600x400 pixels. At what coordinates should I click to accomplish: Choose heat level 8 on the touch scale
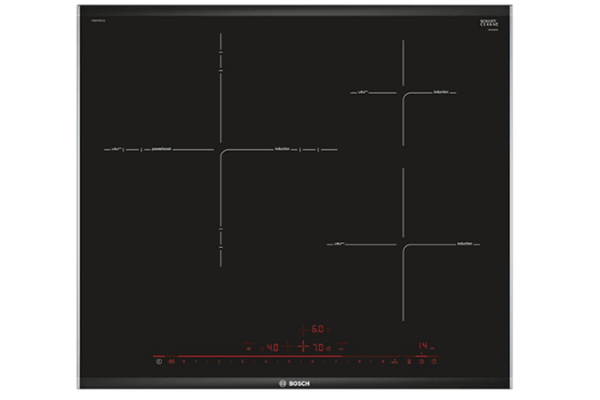click(359, 361)
